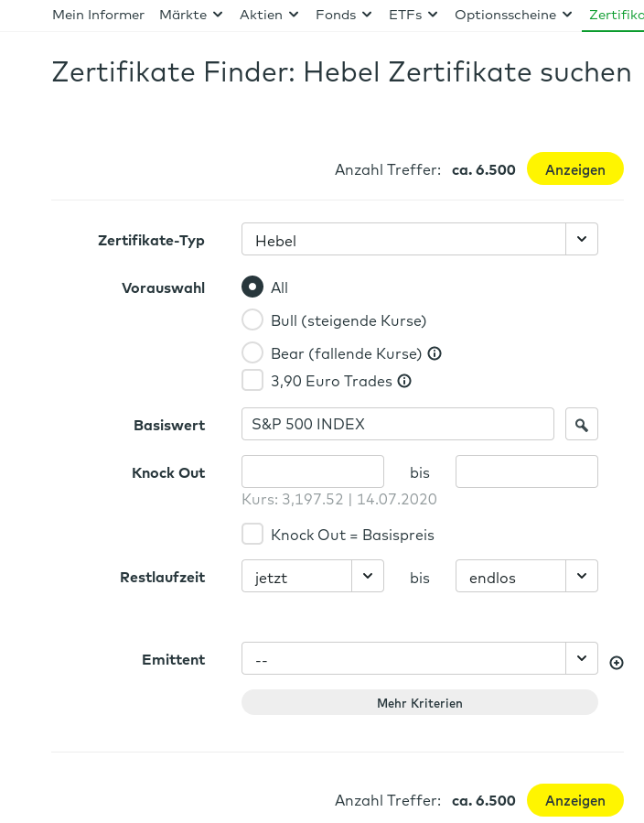Click info icon beside Bear option
The width and height of the screenshot is (644, 823).
[x=435, y=353]
